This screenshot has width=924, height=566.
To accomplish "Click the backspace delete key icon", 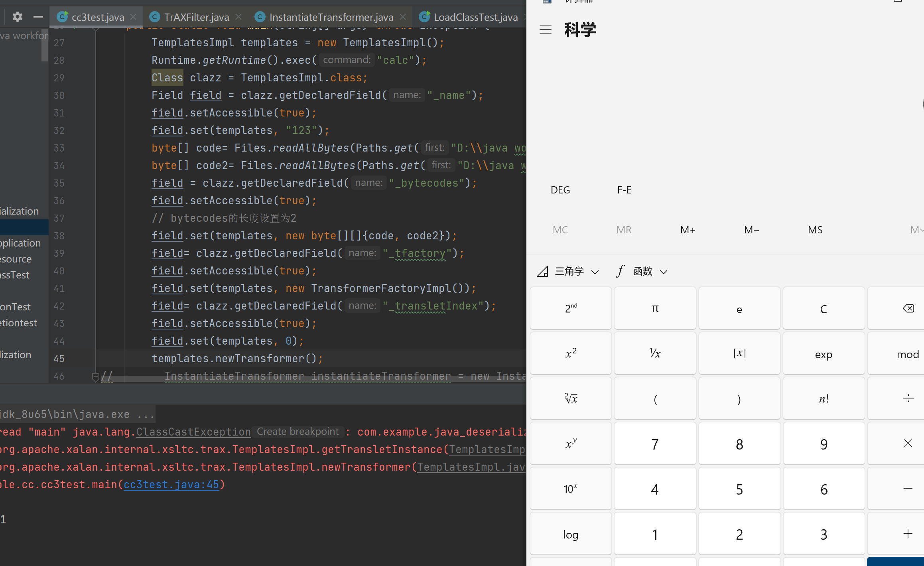I will point(908,308).
